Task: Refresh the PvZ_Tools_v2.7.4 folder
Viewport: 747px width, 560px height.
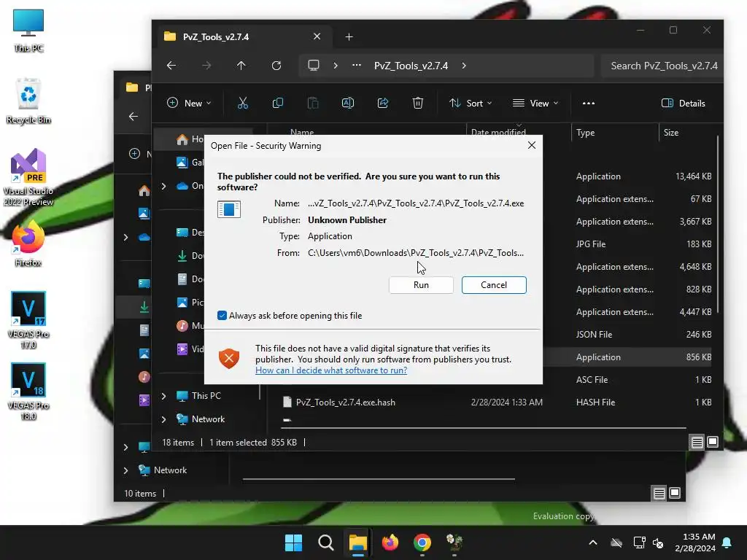Action: [276, 65]
